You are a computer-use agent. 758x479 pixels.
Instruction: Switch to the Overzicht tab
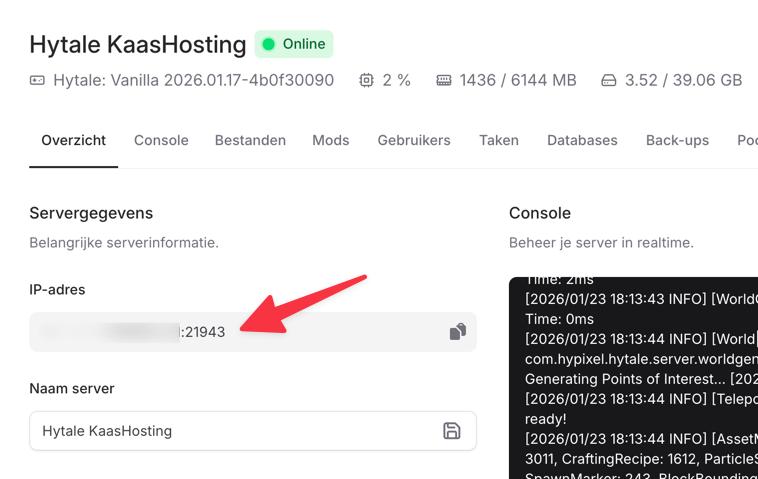coord(73,140)
